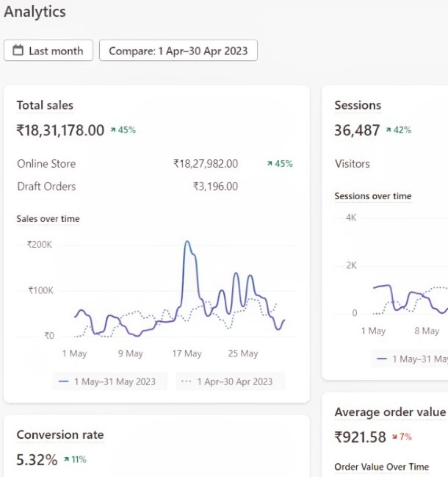The image size is (448, 477).
Task: Open the Average order value report heading
Action: coord(389,412)
